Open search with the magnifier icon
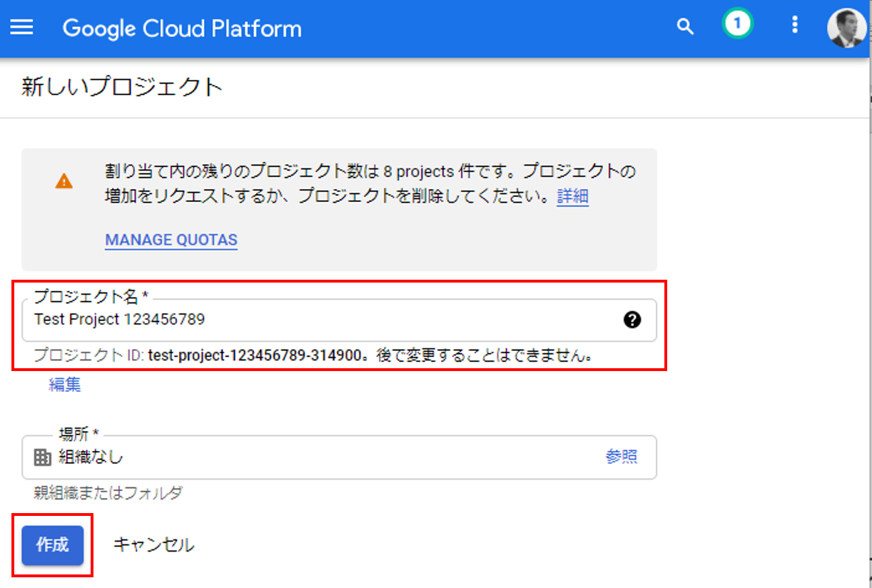This screenshot has width=872, height=588. click(685, 27)
